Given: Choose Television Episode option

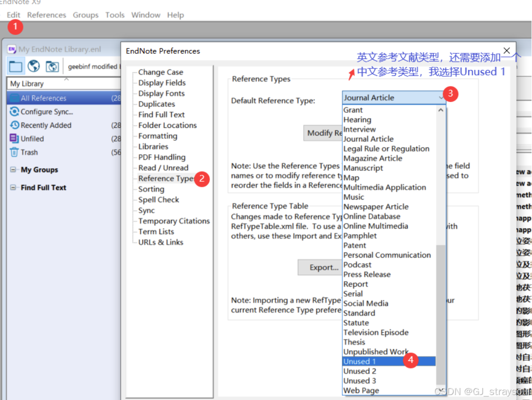Looking at the screenshot, I should tap(389, 333).
